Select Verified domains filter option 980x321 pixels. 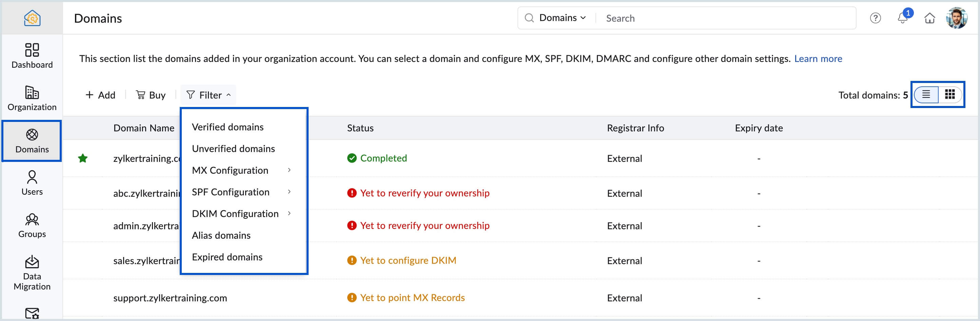point(228,127)
